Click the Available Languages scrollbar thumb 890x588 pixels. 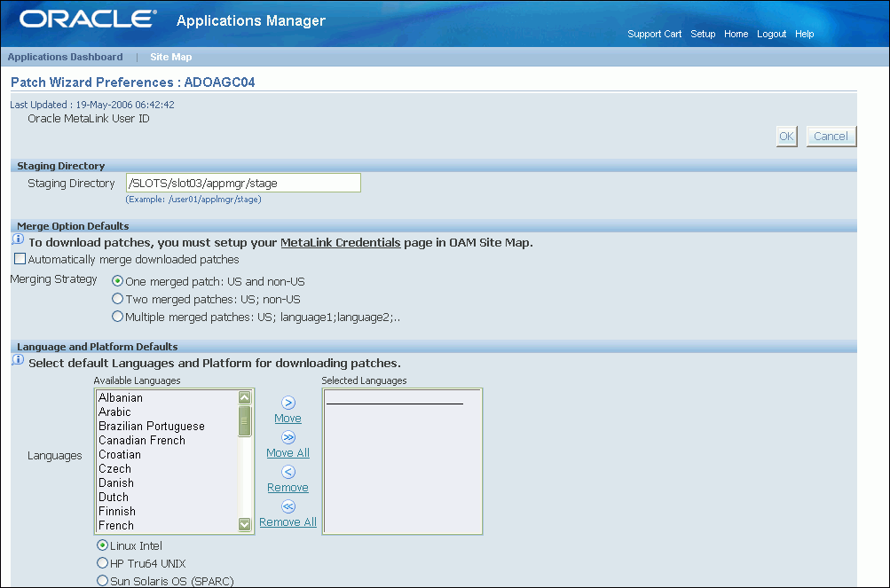click(245, 421)
